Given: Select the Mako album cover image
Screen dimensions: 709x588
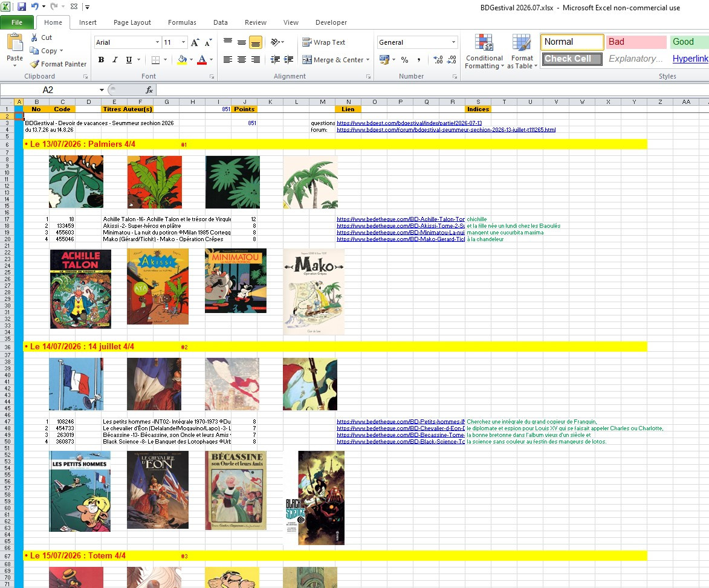Looking at the screenshot, I should pyautogui.click(x=314, y=292).
